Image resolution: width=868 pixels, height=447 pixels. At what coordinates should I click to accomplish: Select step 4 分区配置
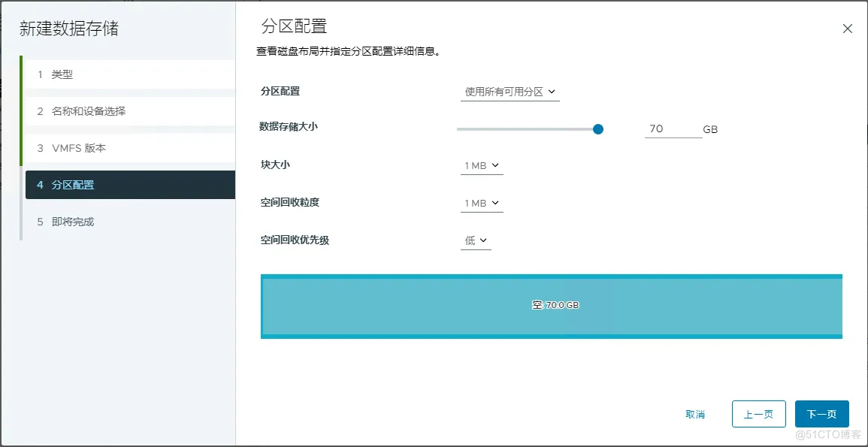click(130, 185)
